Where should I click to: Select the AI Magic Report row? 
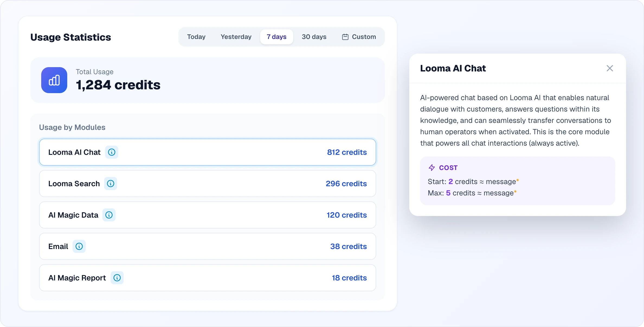(x=208, y=278)
